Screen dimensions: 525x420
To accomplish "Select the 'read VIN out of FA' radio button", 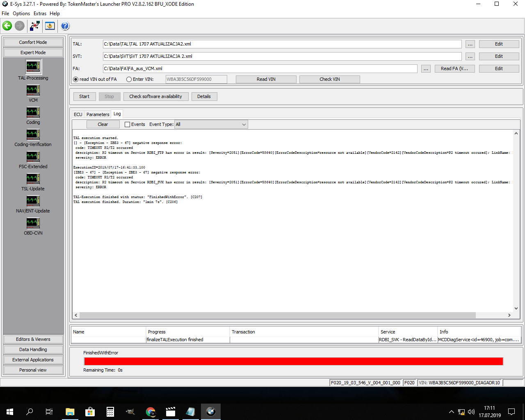I will (75, 79).
